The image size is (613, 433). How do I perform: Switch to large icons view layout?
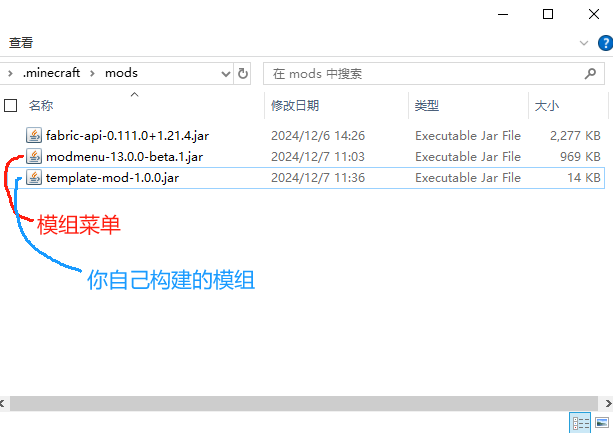point(602,422)
